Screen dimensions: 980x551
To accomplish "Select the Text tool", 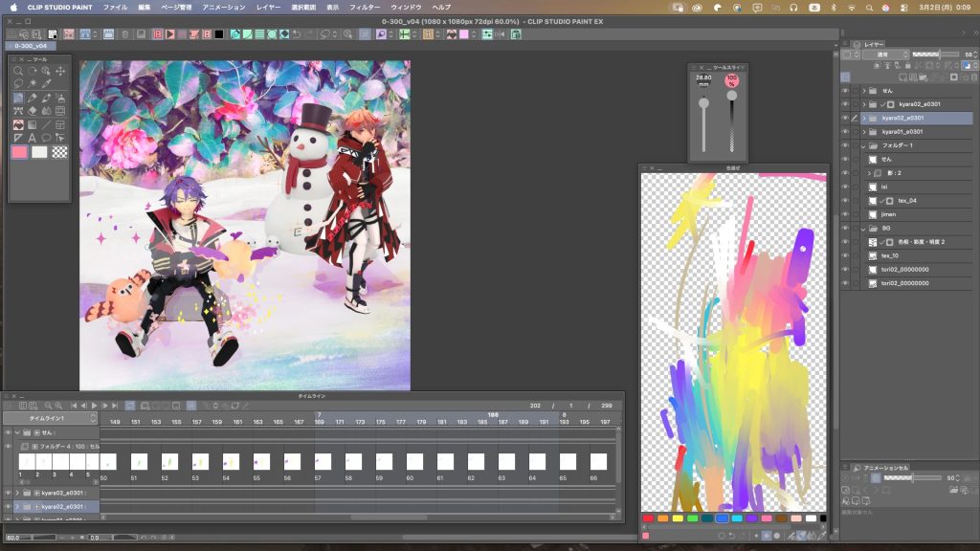I will [x=33, y=138].
